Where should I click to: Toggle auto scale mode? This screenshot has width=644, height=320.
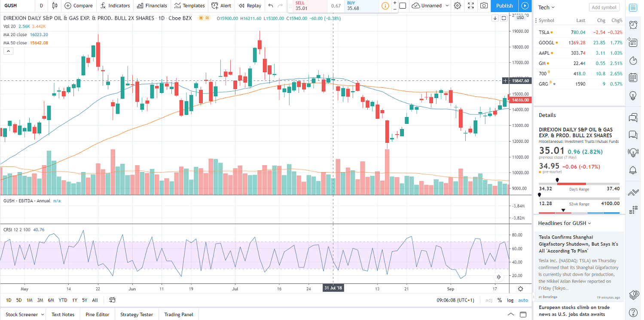[x=523, y=300]
